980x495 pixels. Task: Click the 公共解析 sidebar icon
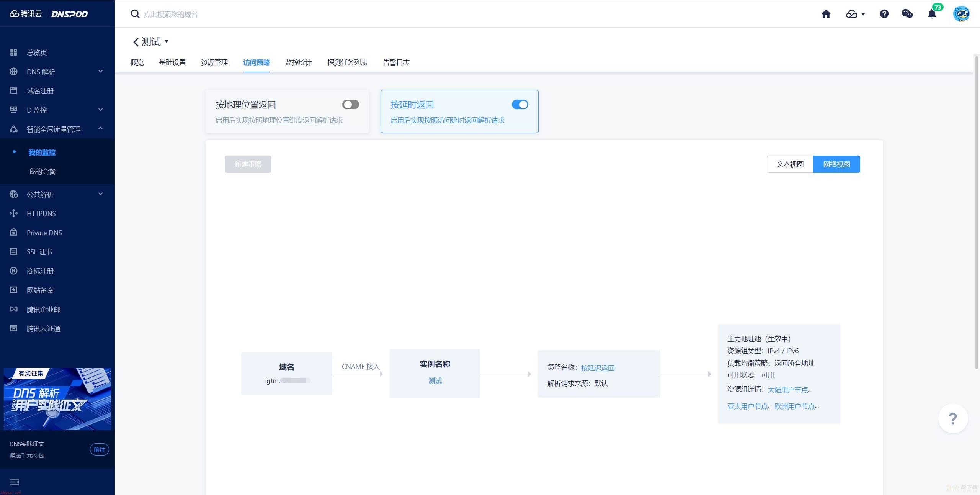click(x=13, y=194)
